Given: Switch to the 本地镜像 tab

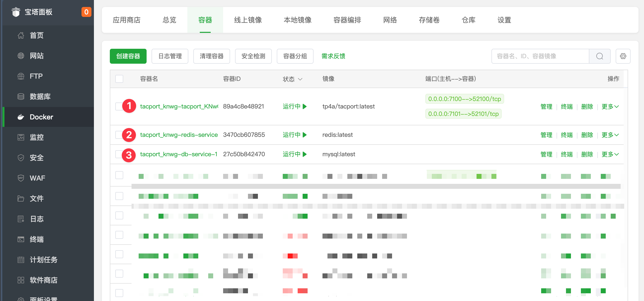Looking at the screenshot, I should point(297,20).
